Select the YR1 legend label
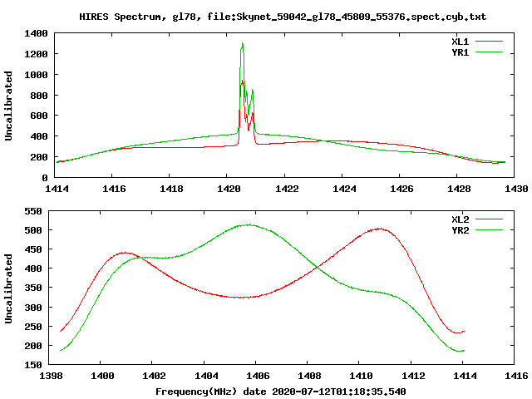Screen dimensions: 532x399 pos(460,52)
